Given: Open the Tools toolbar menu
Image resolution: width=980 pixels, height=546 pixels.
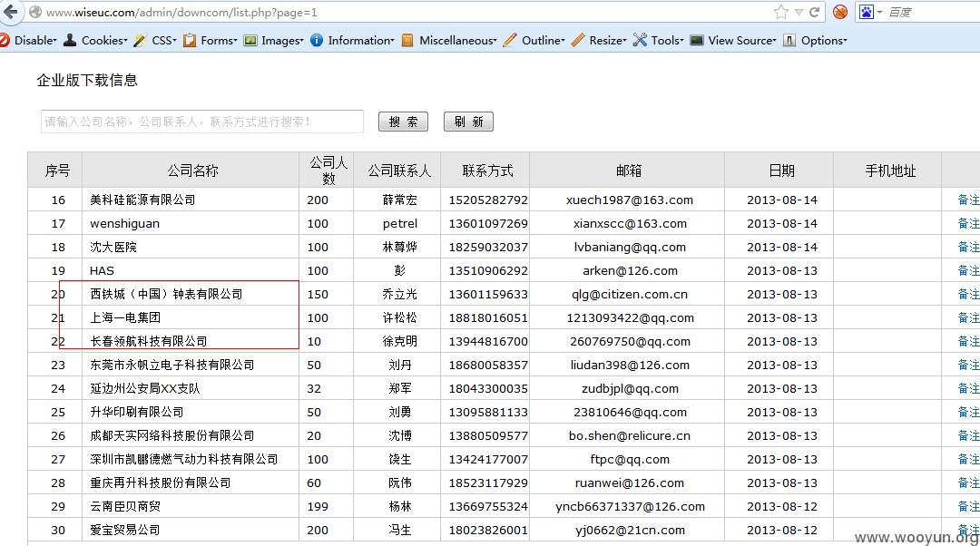Looking at the screenshot, I should 667,40.
